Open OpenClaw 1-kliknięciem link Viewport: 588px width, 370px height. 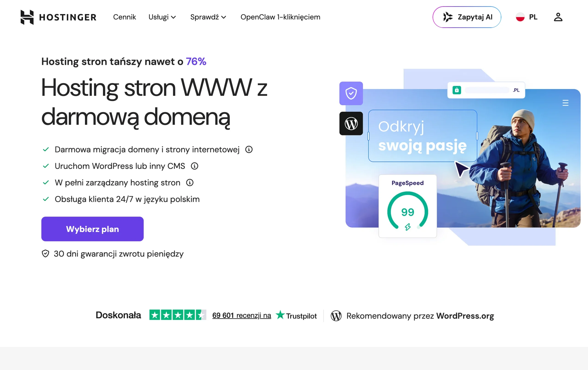[280, 17]
